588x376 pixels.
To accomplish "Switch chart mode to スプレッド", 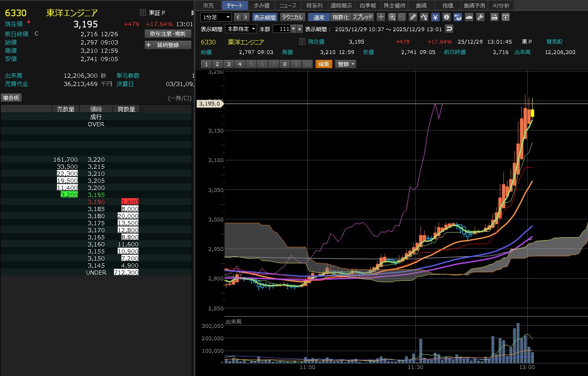I will pyautogui.click(x=363, y=17).
